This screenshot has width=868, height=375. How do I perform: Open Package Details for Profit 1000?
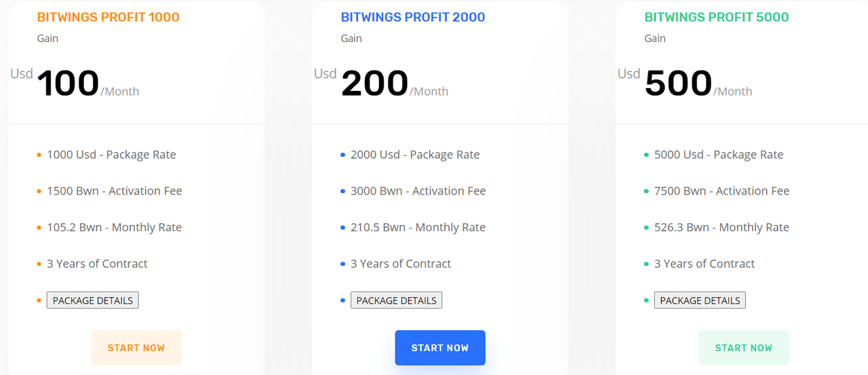(x=93, y=300)
